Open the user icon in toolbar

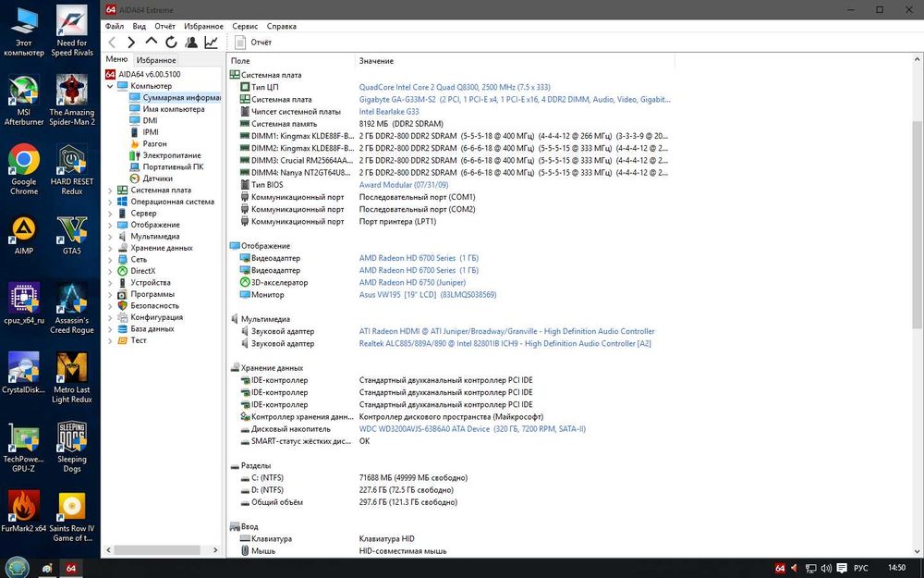tap(191, 42)
